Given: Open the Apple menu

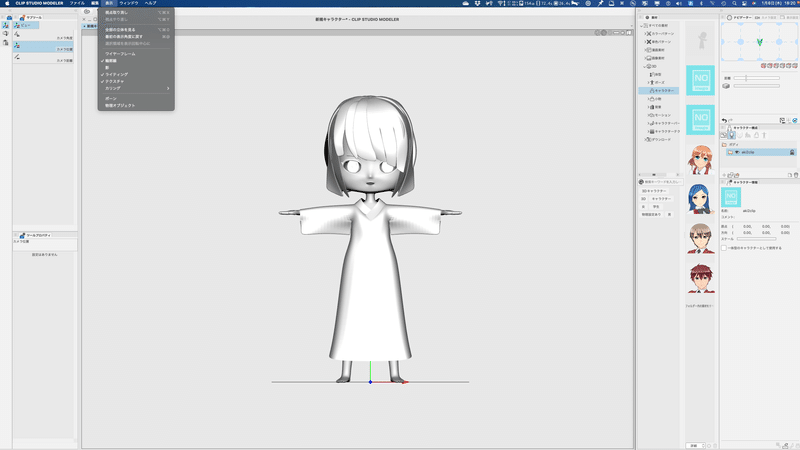Looking at the screenshot, I should click(x=7, y=3).
